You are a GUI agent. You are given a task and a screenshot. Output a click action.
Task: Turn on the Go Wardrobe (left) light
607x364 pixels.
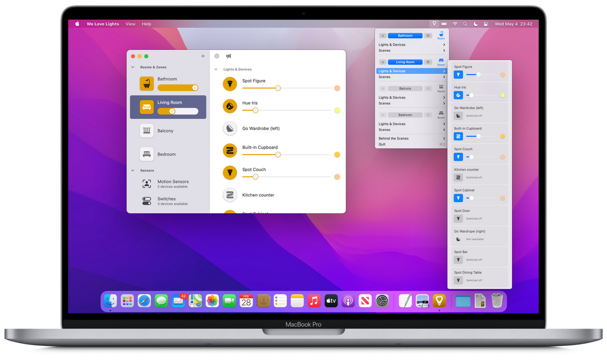pyautogui.click(x=230, y=128)
